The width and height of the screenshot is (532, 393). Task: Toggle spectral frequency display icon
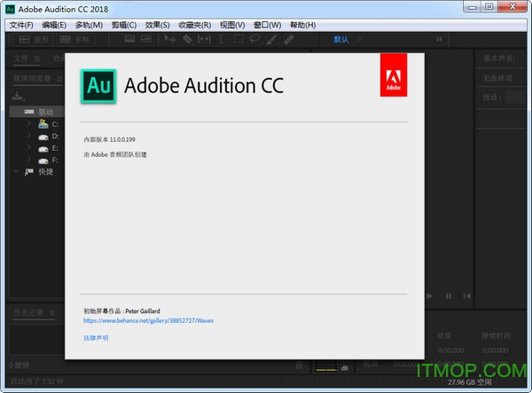[x=129, y=39]
